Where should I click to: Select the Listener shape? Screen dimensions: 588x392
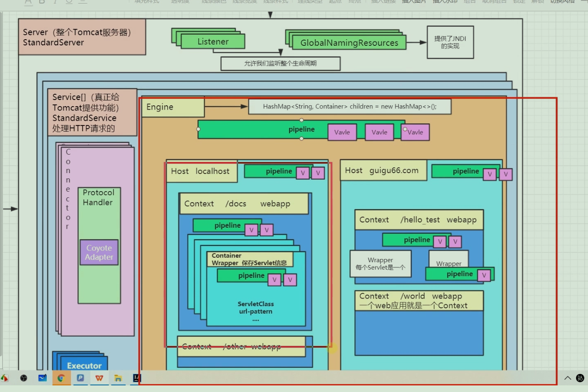[213, 42]
